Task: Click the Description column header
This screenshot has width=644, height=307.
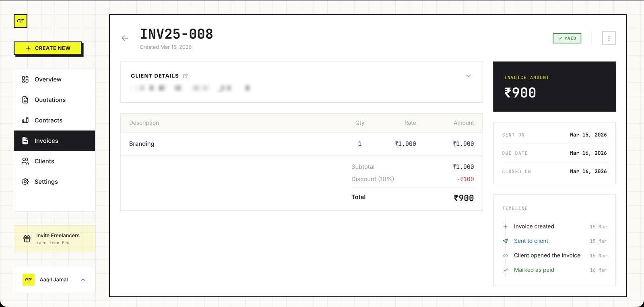Action: 144,123
